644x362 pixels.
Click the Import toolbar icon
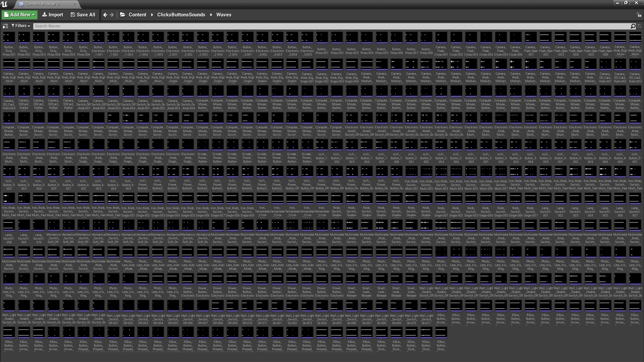pos(44,15)
